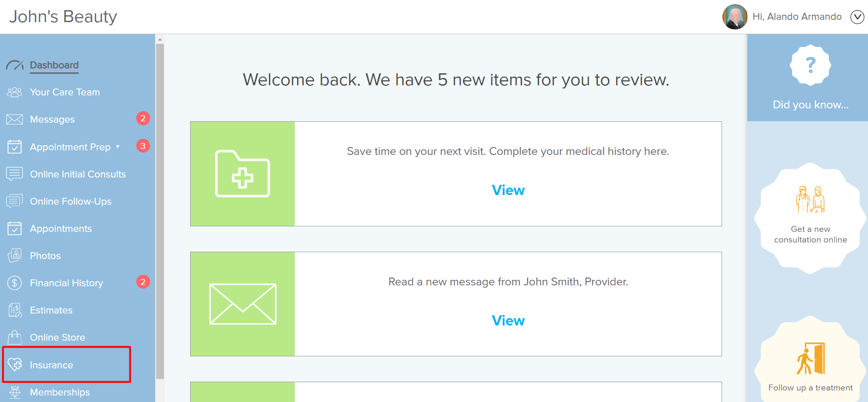Select the Photos icon in sidebar
Viewport: 868px width, 402px height.
[x=15, y=255]
